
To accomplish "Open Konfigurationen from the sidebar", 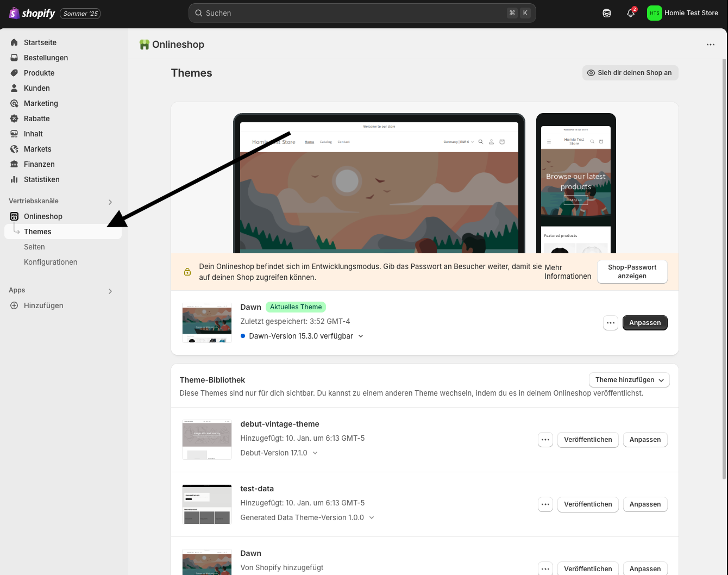I will pos(51,262).
